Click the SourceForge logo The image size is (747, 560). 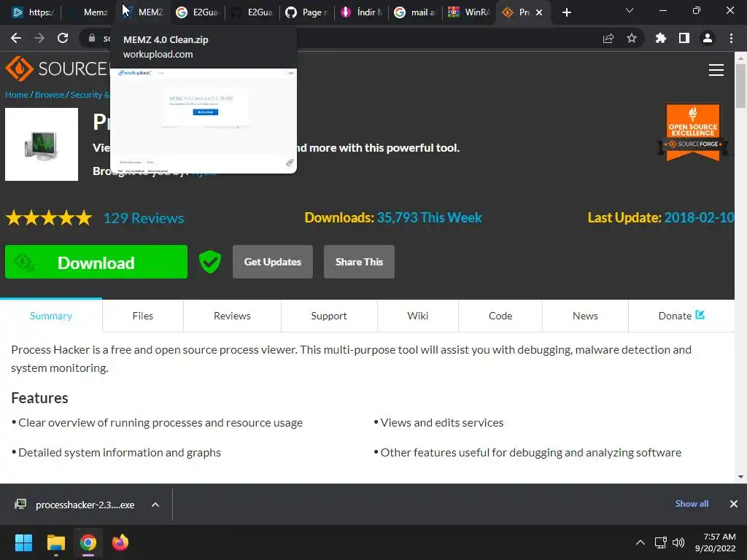click(x=57, y=69)
